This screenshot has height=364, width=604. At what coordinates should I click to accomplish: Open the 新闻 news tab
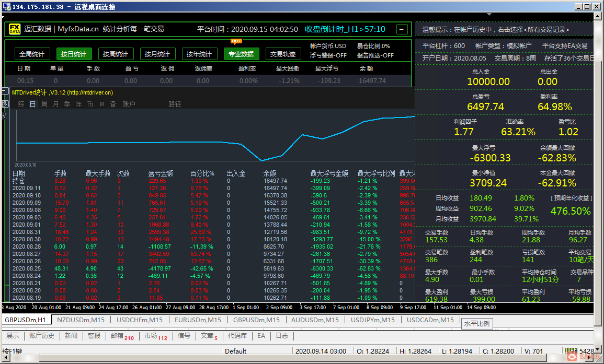71,336
